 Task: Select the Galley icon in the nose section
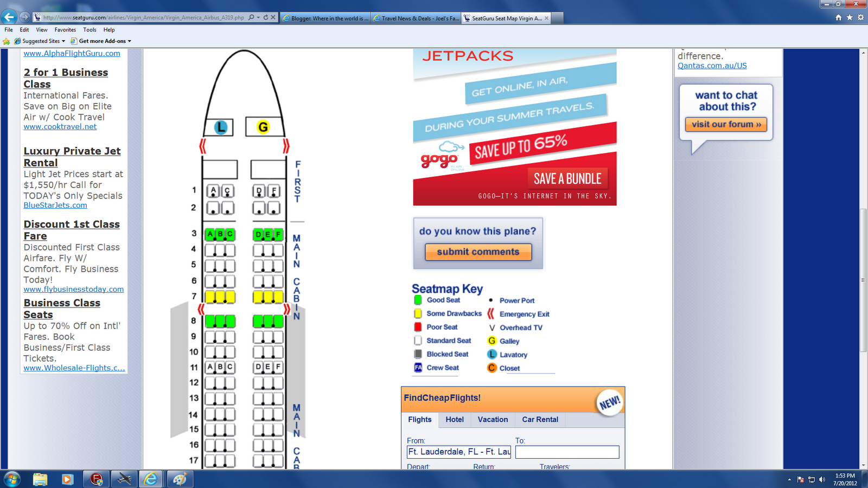[263, 127]
